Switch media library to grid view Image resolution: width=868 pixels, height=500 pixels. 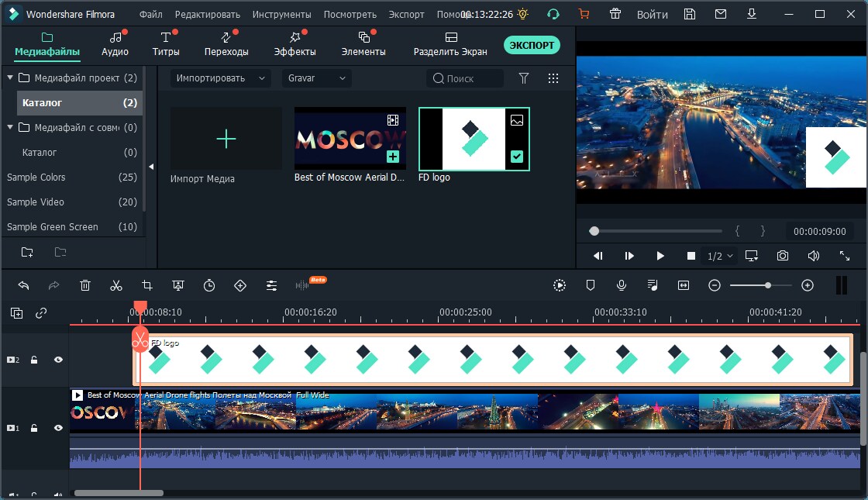pyautogui.click(x=553, y=78)
